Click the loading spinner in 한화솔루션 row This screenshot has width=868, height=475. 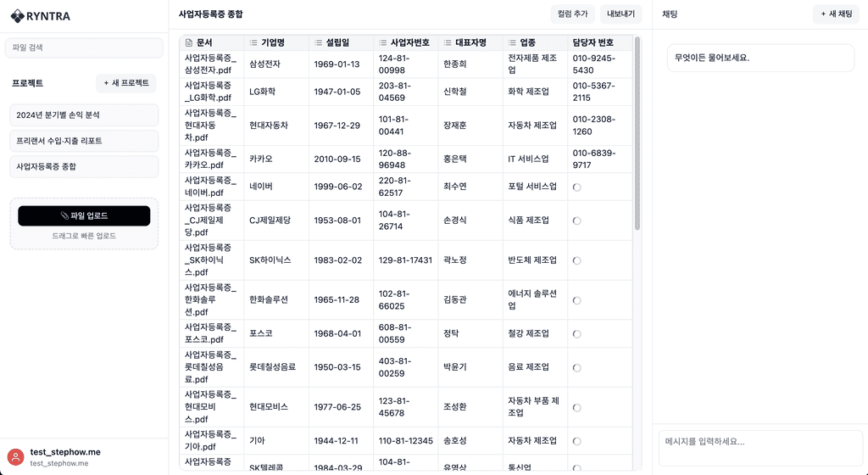(x=576, y=300)
